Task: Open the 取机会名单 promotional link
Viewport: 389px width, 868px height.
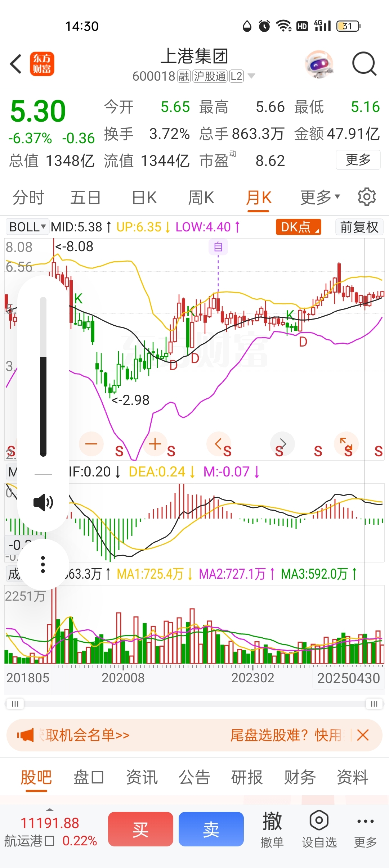Action: point(85,735)
